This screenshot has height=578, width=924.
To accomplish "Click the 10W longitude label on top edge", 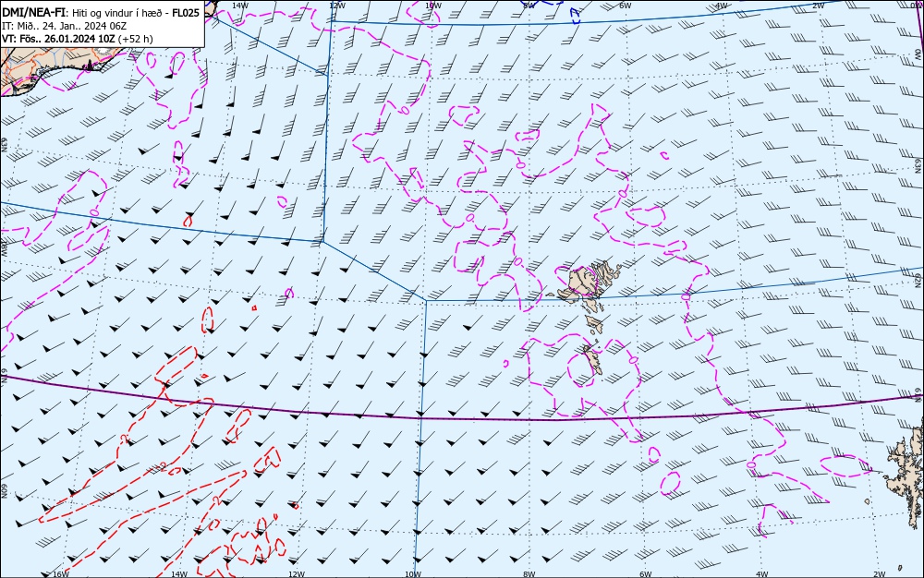I will point(433,6).
